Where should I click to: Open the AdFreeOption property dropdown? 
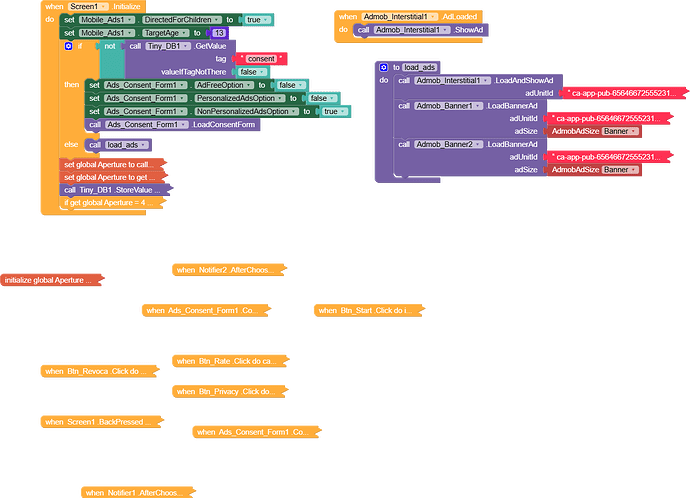click(224, 85)
